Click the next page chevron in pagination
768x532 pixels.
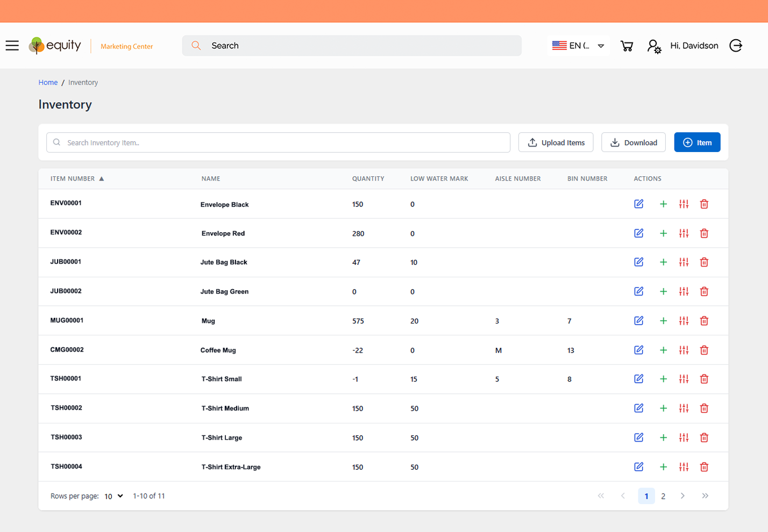pos(683,496)
